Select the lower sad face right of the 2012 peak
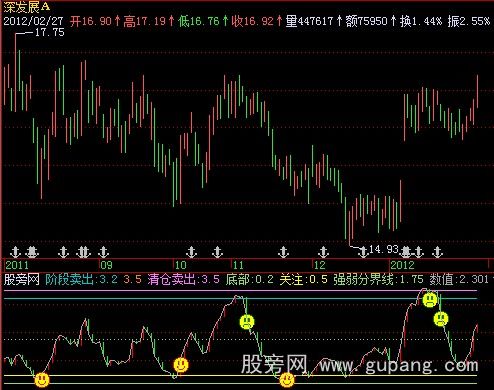The width and height of the screenshot is (494, 390). pos(441,319)
